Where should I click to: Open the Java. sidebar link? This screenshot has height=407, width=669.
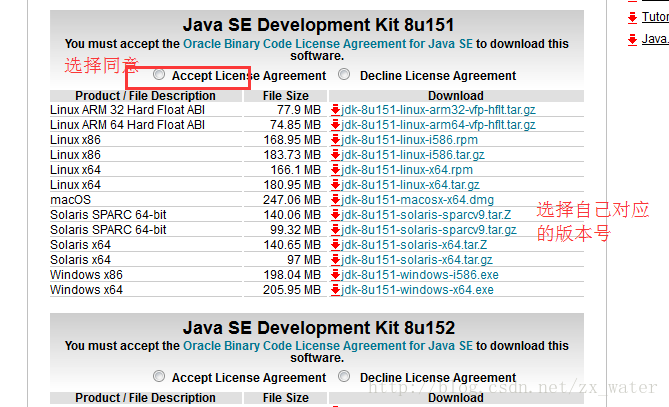[655, 39]
